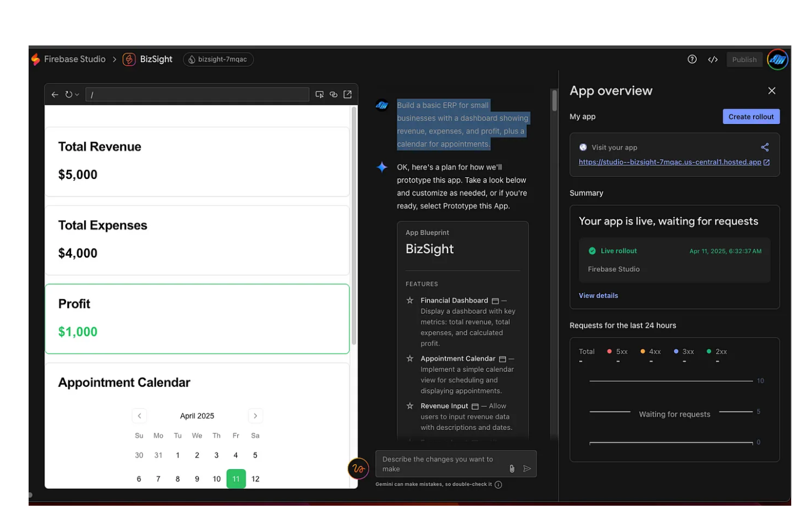Click the 4xx legend item
Screen dimensions: 812x513
(x=650, y=352)
